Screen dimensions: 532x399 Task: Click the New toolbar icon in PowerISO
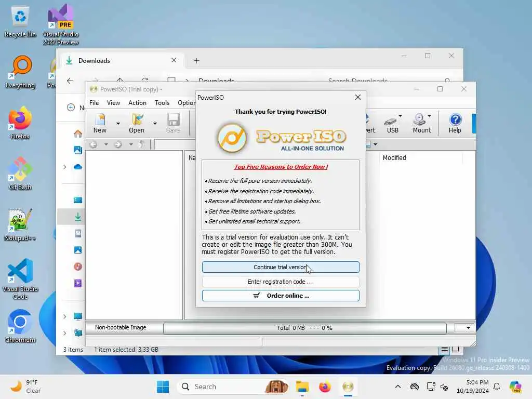[100, 123]
